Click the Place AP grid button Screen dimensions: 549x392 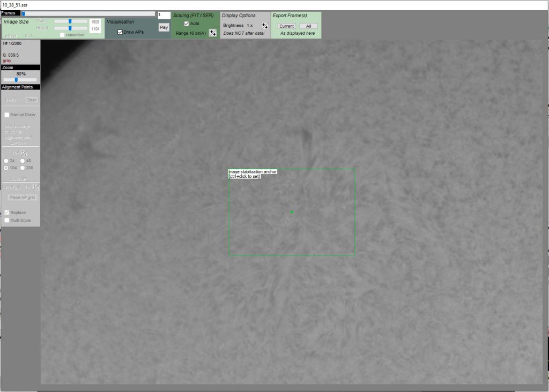22,198
